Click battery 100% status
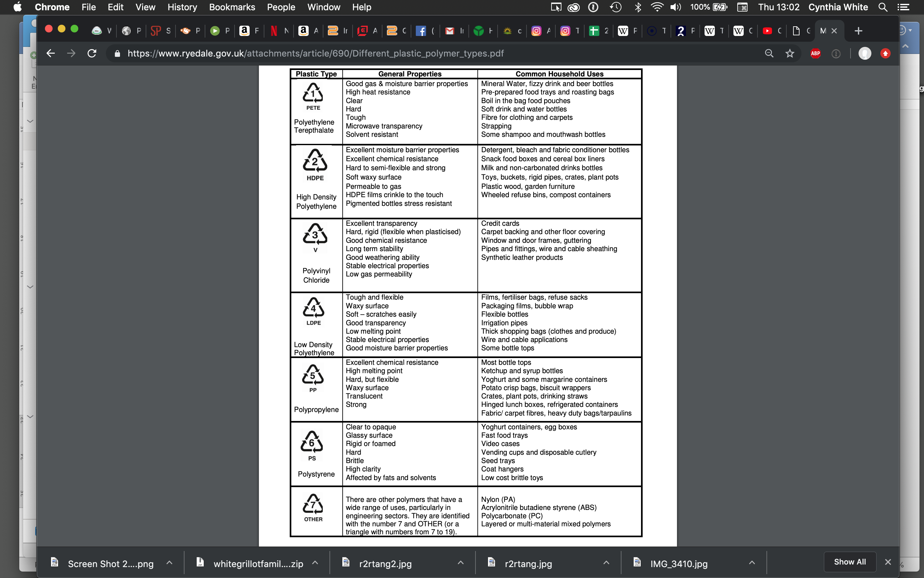 click(709, 7)
